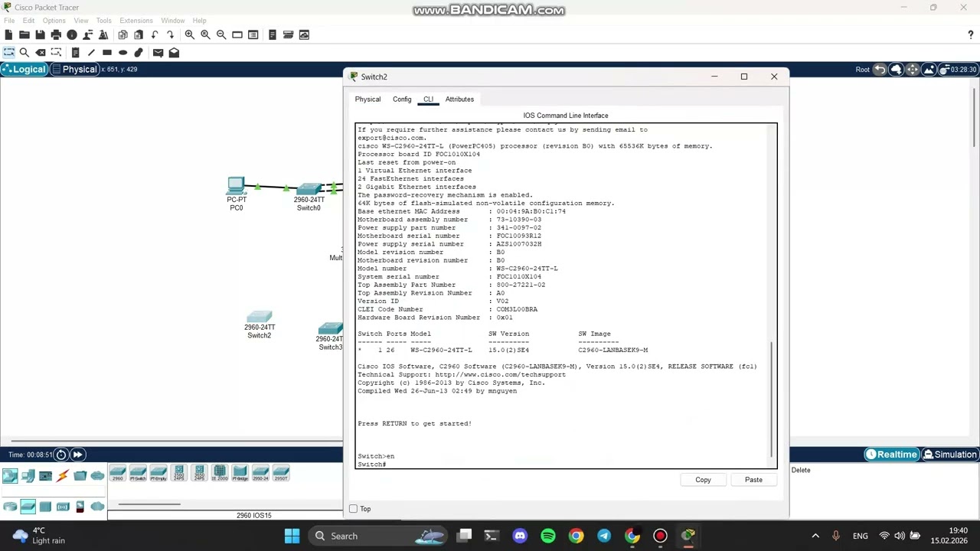Image resolution: width=980 pixels, height=551 pixels.
Task: Add Simple PDU envelope tool
Action: (158, 53)
